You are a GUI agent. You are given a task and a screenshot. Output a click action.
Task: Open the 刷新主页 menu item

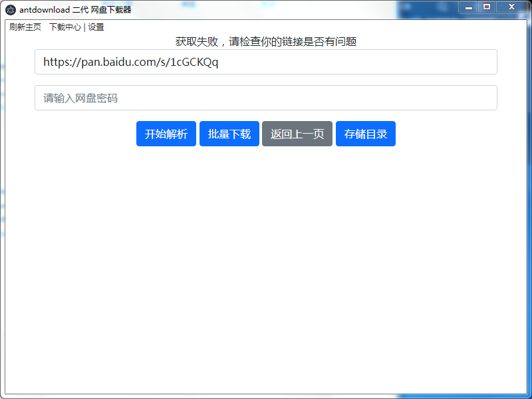(25, 27)
